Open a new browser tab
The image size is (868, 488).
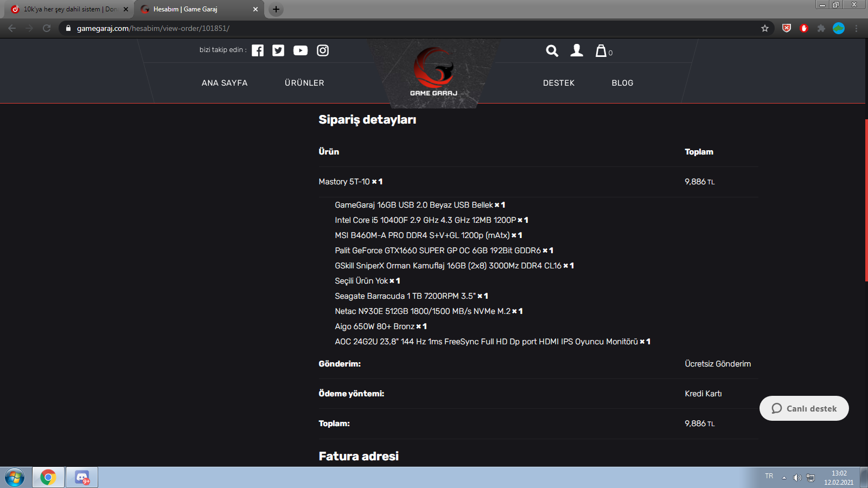(276, 9)
